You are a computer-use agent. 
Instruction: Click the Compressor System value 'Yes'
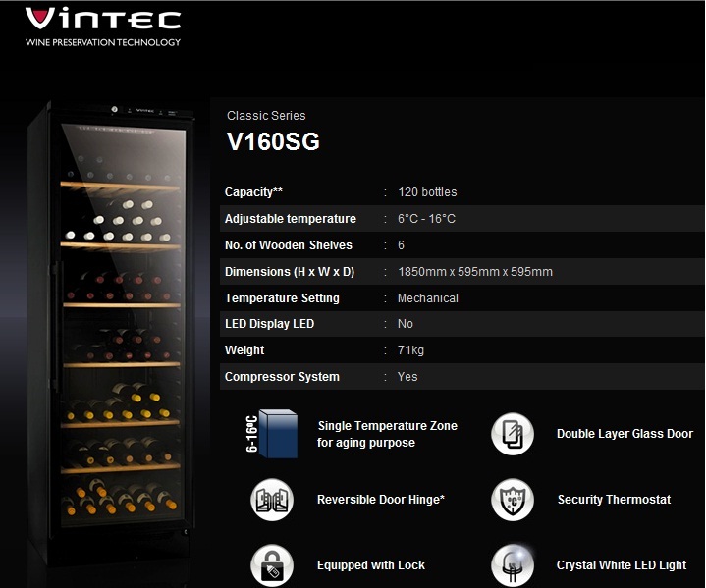(x=407, y=377)
